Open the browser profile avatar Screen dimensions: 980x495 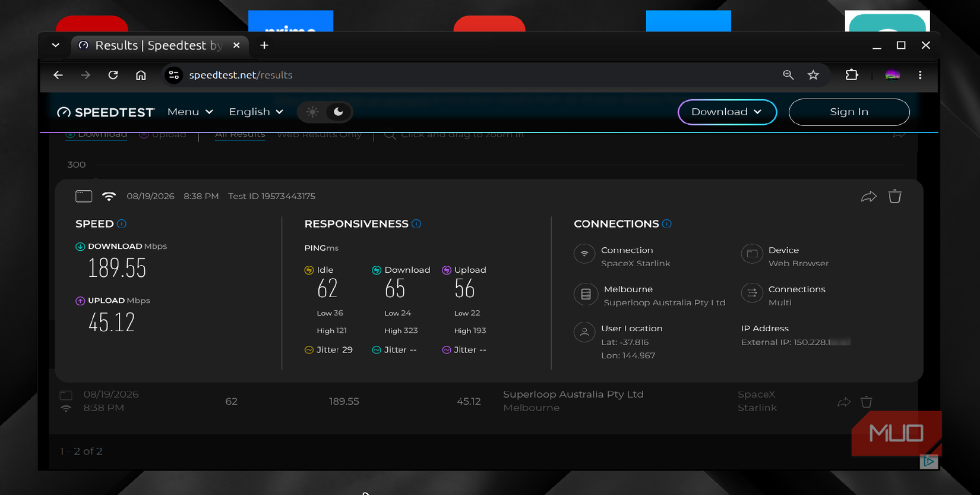pos(892,75)
